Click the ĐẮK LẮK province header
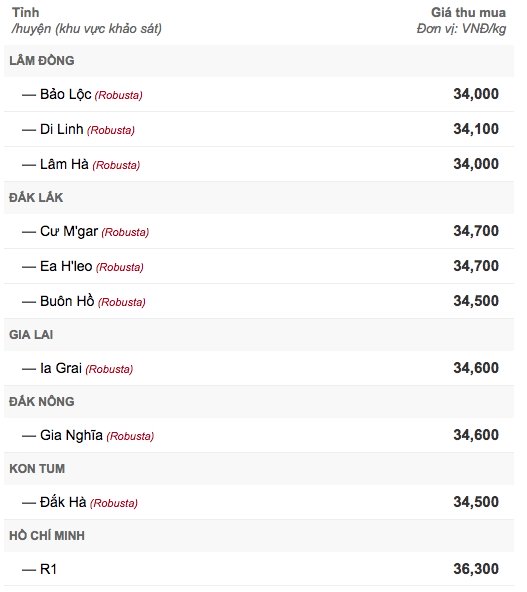This screenshot has width=527, height=592. [36, 197]
